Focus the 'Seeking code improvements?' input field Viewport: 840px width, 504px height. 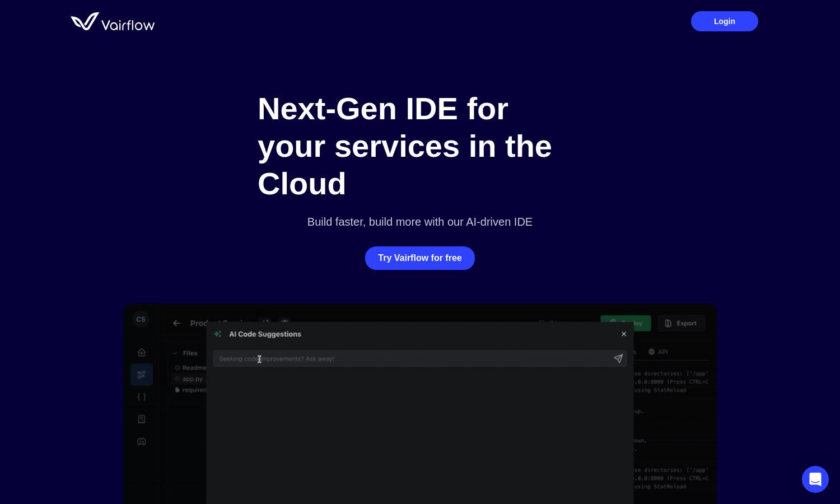pyautogui.click(x=420, y=358)
